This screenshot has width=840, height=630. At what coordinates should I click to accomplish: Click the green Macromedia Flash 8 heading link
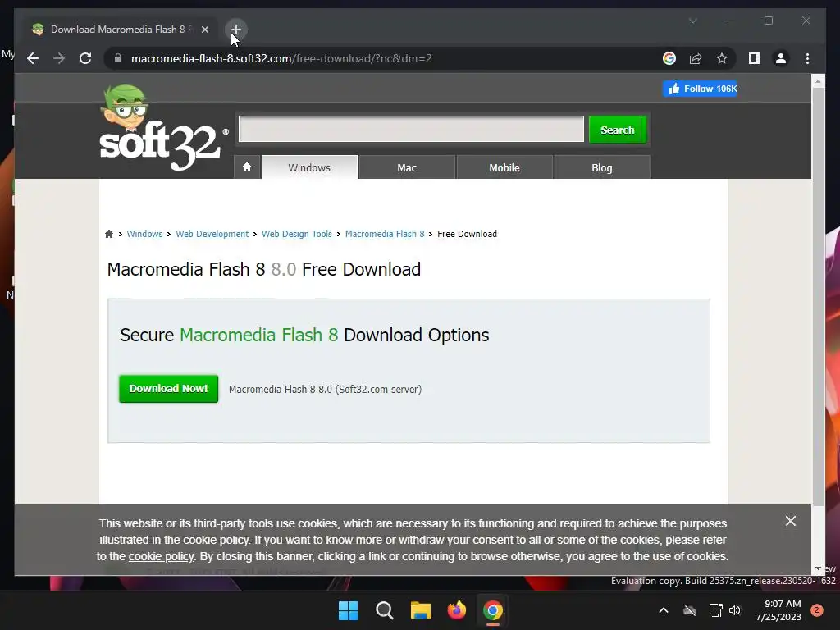click(258, 335)
